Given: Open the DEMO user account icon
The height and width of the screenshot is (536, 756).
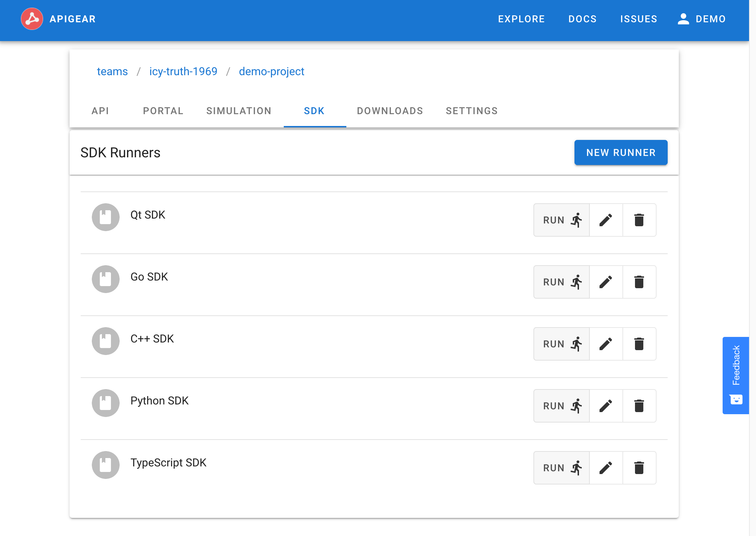Looking at the screenshot, I should (683, 19).
